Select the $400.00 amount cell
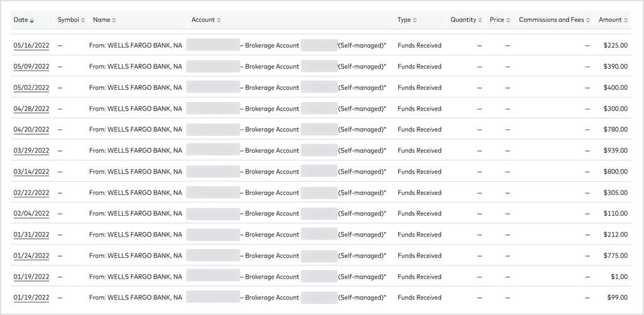 pyautogui.click(x=615, y=87)
